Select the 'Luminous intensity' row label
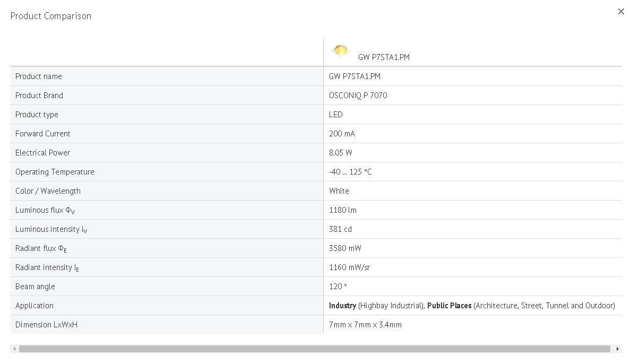631x364 pixels. [x=51, y=229]
